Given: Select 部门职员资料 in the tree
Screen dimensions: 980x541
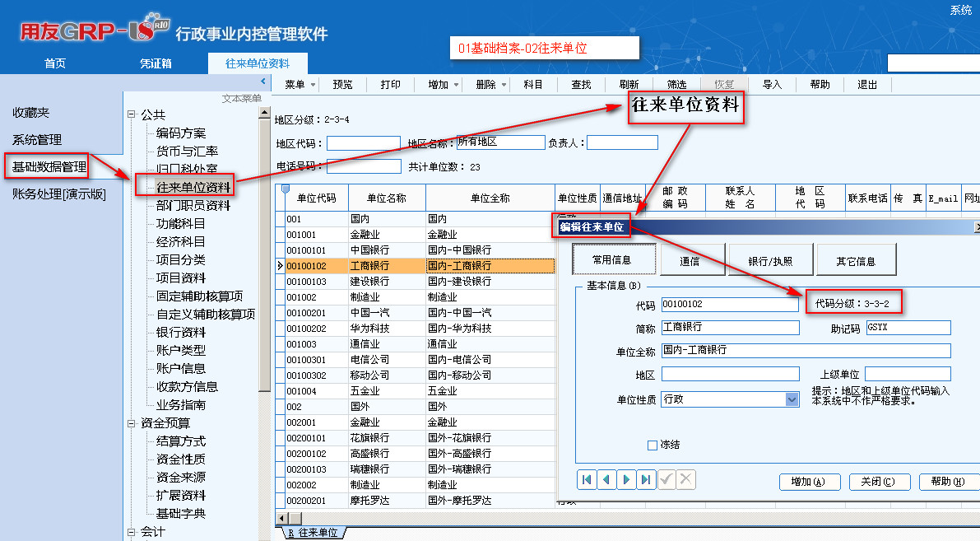Looking at the screenshot, I should tap(193, 206).
